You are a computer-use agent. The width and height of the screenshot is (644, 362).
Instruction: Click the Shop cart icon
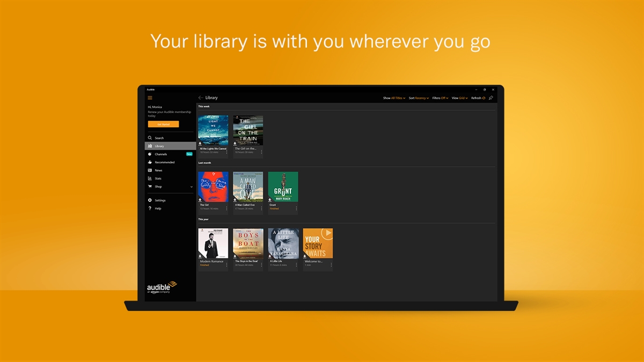click(x=150, y=187)
